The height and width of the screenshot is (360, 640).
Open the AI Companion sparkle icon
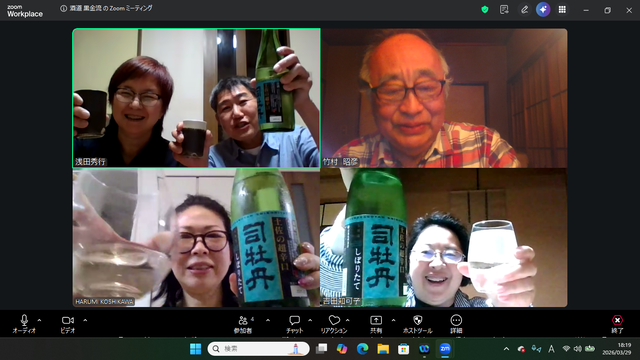[x=543, y=9]
